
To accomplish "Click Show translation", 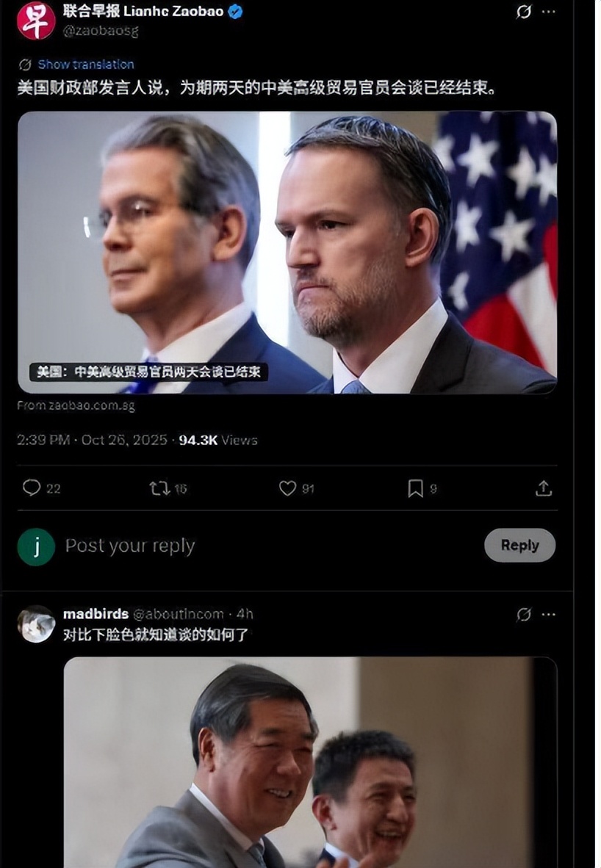I will 85,65.
